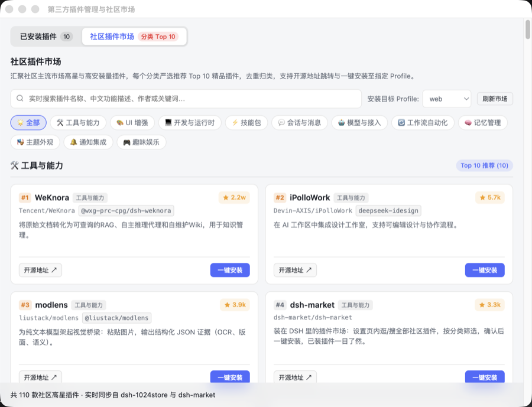Open iPolloWork 开源地址 link

[295, 270]
